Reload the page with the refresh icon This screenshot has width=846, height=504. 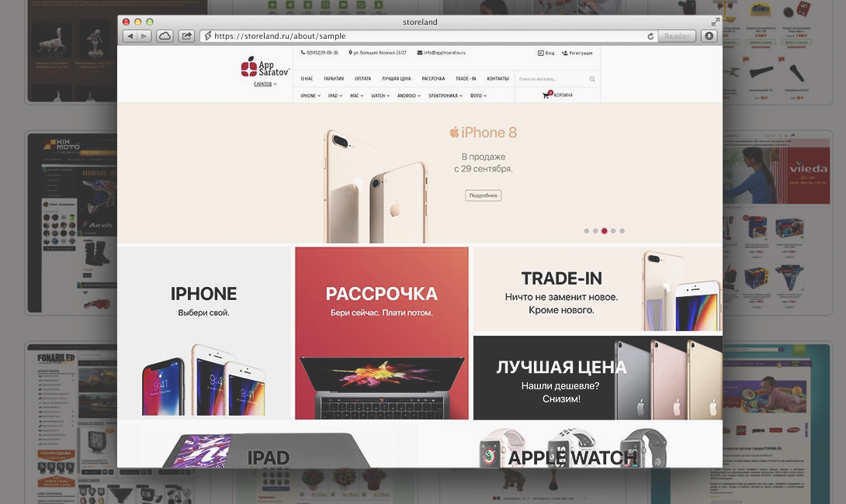(650, 36)
